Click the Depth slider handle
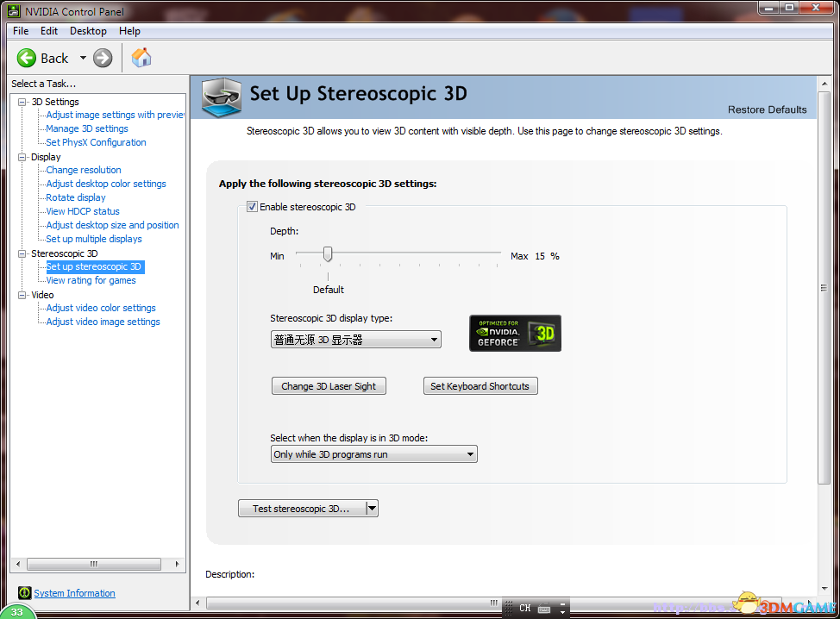 coord(328,253)
